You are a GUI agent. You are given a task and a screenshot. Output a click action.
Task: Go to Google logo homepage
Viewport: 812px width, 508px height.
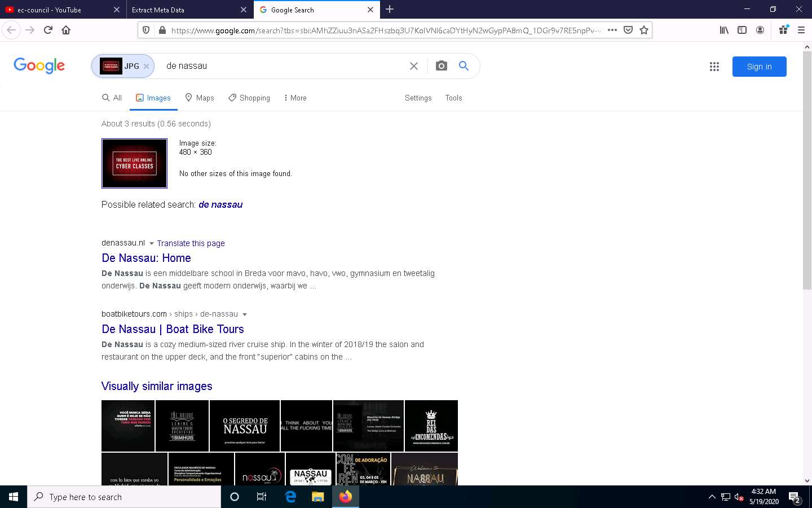(x=39, y=65)
